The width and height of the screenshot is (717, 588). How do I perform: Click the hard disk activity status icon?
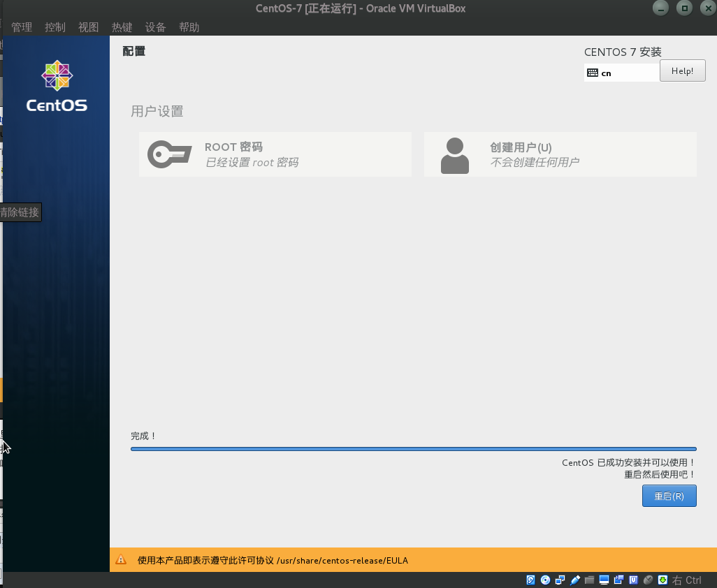point(531,580)
